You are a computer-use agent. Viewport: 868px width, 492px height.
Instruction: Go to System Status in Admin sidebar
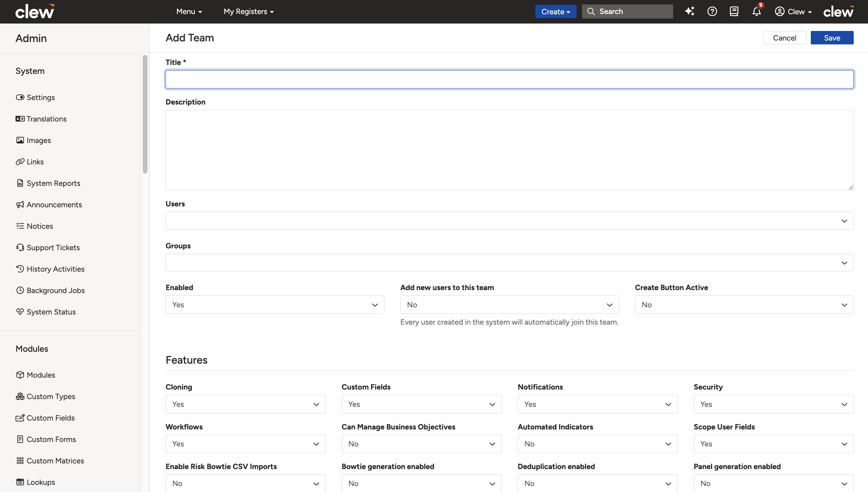coord(51,312)
